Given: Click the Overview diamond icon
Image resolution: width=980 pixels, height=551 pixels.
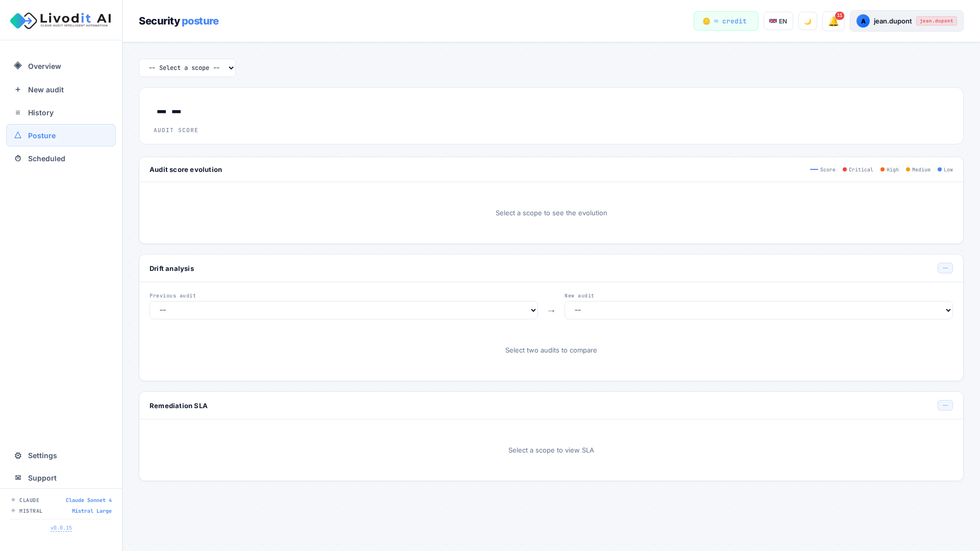Looking at the screenshot, I should coord(18,66).
